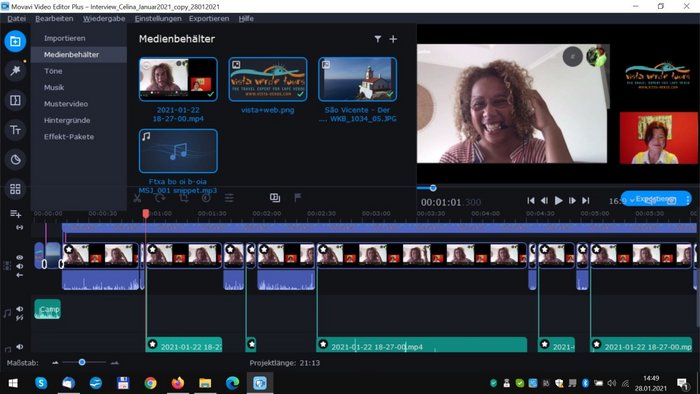The width and height of the screenshot is (700, 394).
Task: Open the transitions panel icon
Action: coord(15,100)
